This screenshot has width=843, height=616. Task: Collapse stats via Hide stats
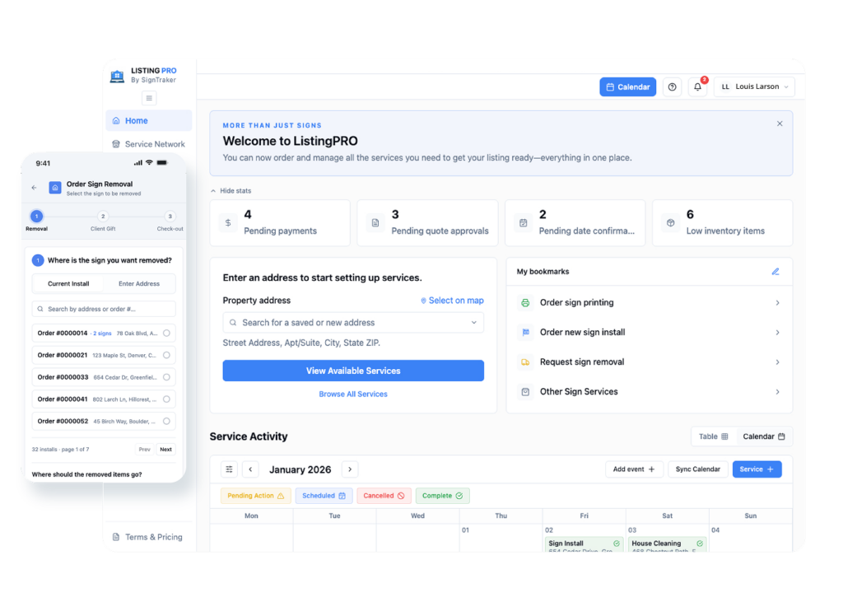tap(231, 191)
